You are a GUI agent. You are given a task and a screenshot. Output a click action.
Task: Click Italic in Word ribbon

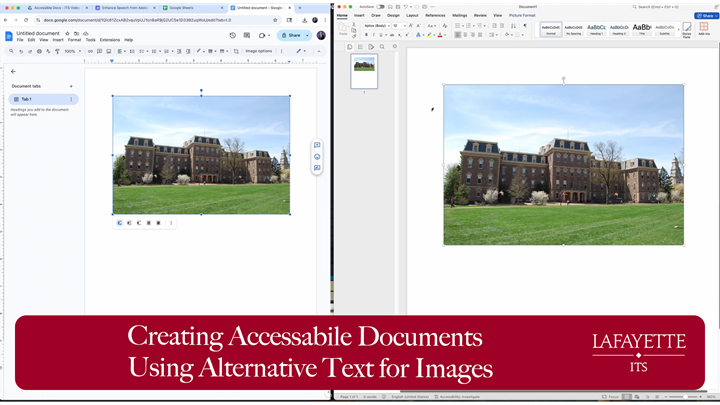tap(373, 35)
